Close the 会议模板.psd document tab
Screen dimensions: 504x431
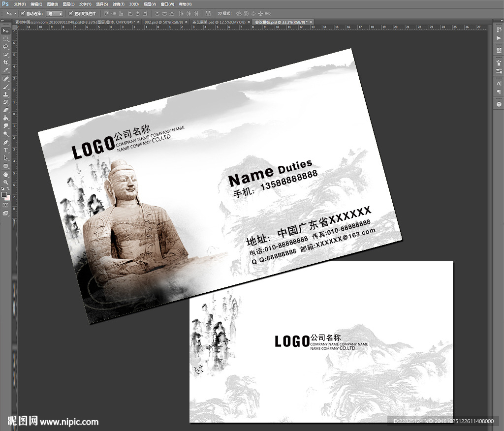(311, 22)
